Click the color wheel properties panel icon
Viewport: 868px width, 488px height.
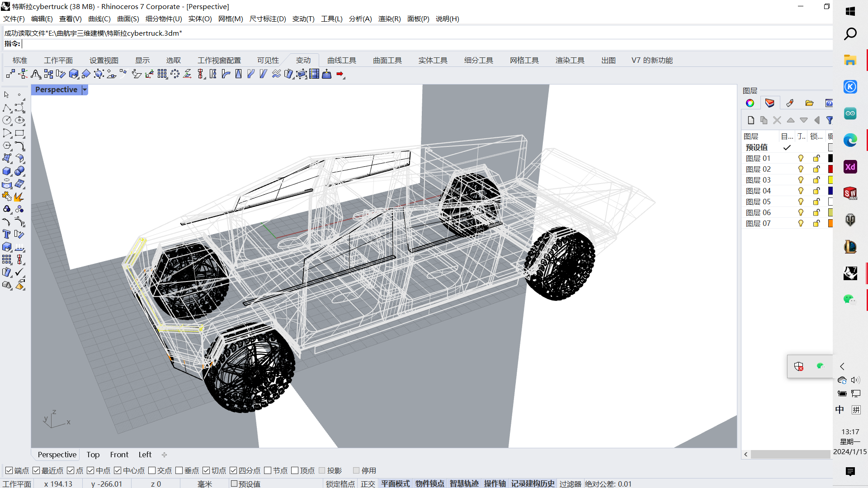pyautogui.click(x=750, y=103)
